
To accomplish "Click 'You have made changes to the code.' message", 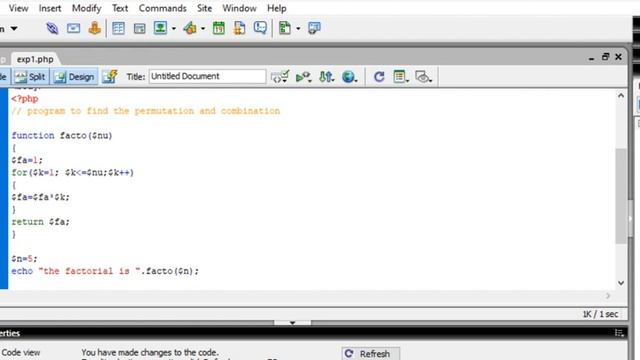I will click(150, 352).
